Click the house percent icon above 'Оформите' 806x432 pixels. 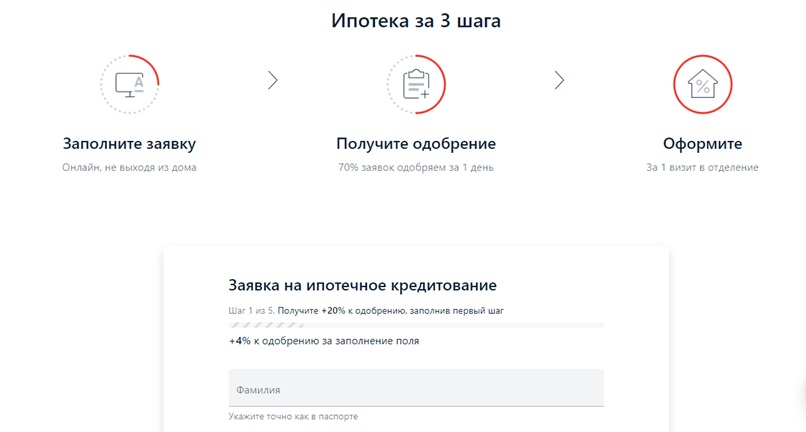[703, 84]
